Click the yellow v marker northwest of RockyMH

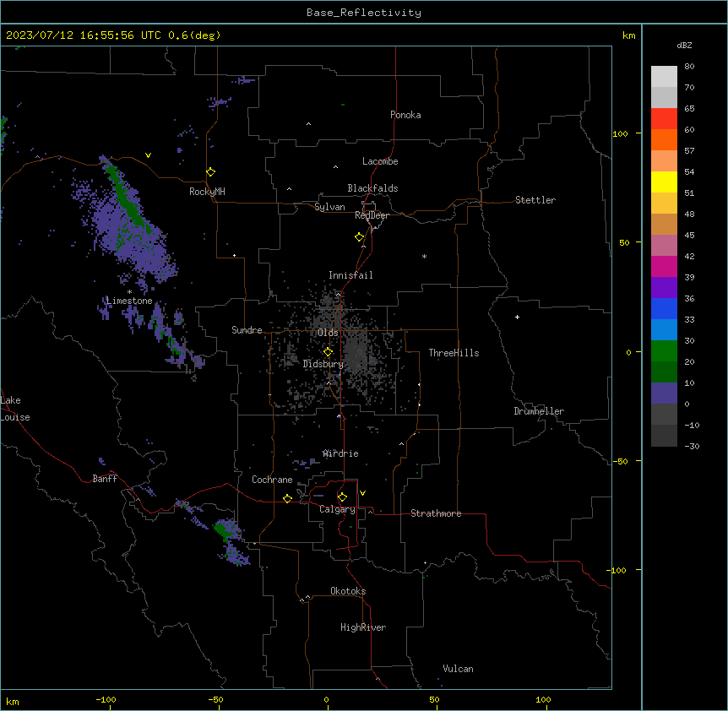tap(148, 155)
